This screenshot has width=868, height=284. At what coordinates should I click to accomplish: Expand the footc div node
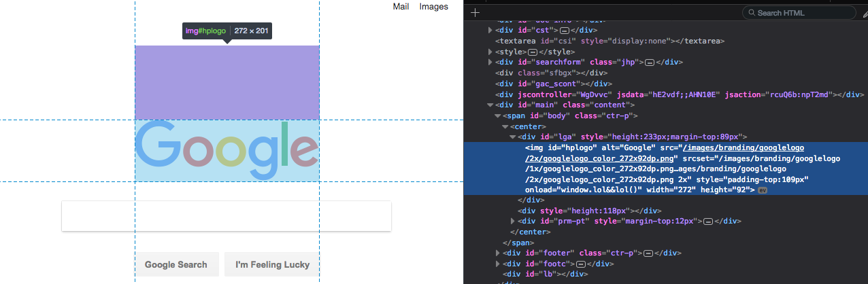pos(497,264)
